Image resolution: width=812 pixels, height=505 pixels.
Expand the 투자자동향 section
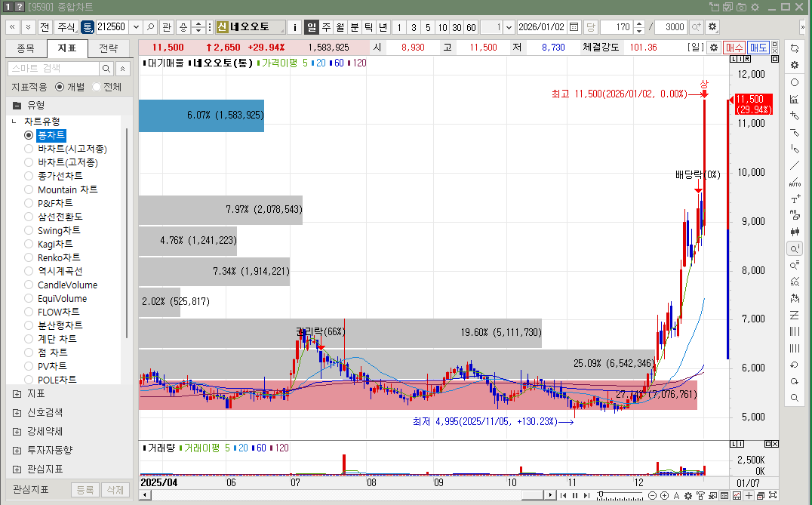(17, 450)
